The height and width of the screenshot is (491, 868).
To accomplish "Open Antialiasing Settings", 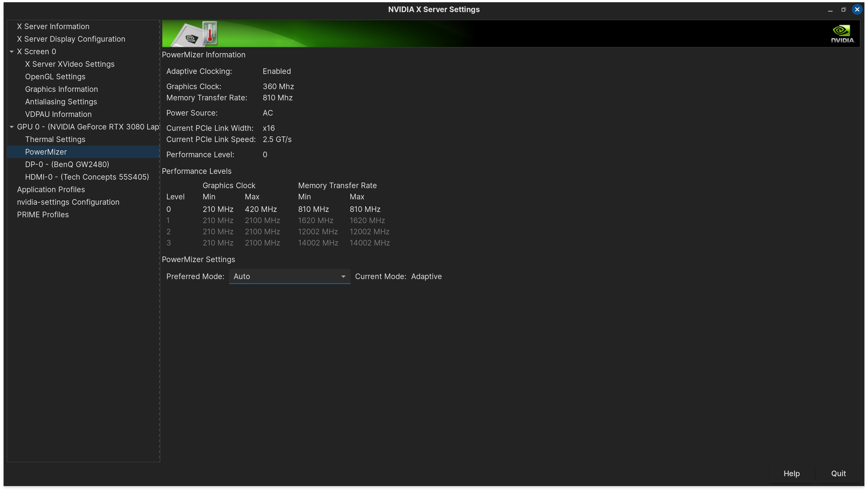I will [x=61, y=101].
